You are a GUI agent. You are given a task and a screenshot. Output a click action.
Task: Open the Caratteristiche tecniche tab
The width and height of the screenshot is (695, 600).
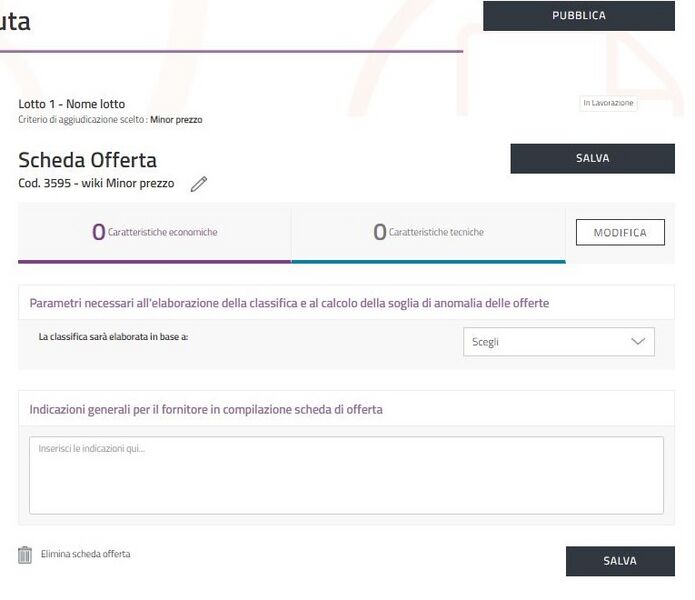[428, 233]
